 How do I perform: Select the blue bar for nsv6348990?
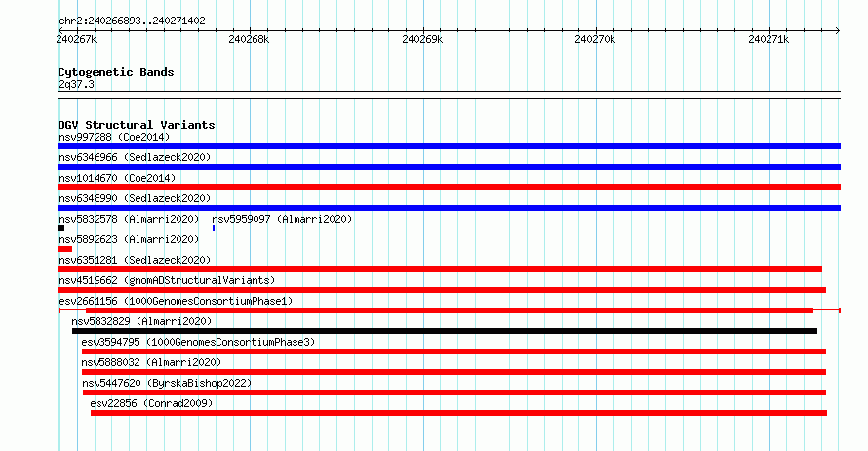[x=449, y=208]
